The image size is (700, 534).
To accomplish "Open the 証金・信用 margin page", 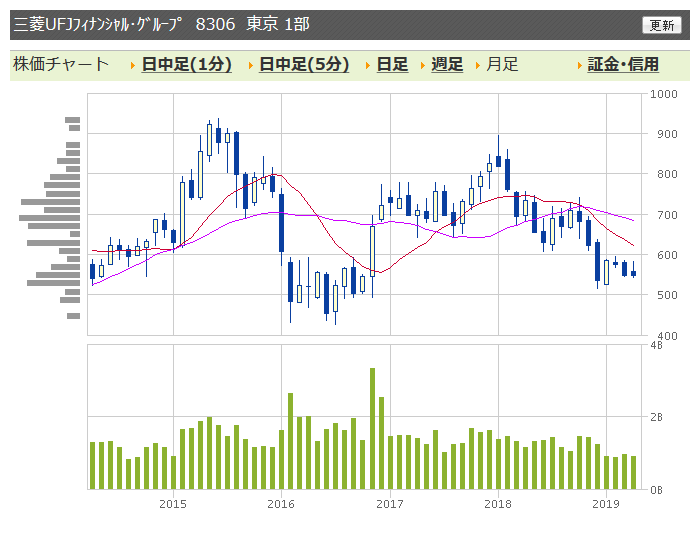I will (623, 65).
